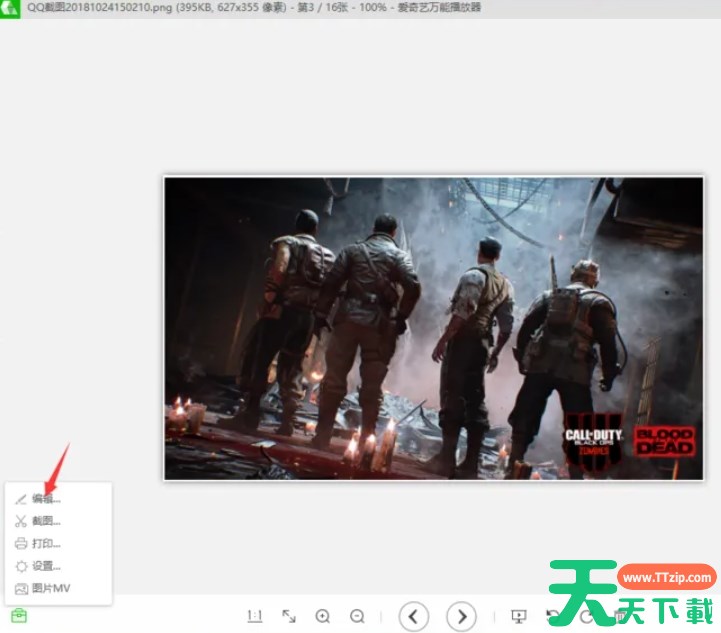Viewport: 721px width, 633px height.
Task: Zoom out with the minus magnifier
Action: pos(357,616)
